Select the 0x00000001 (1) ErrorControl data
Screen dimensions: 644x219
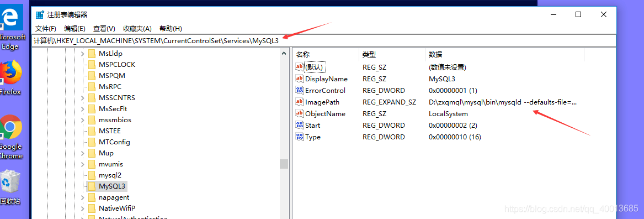click(x=453, y=91)
